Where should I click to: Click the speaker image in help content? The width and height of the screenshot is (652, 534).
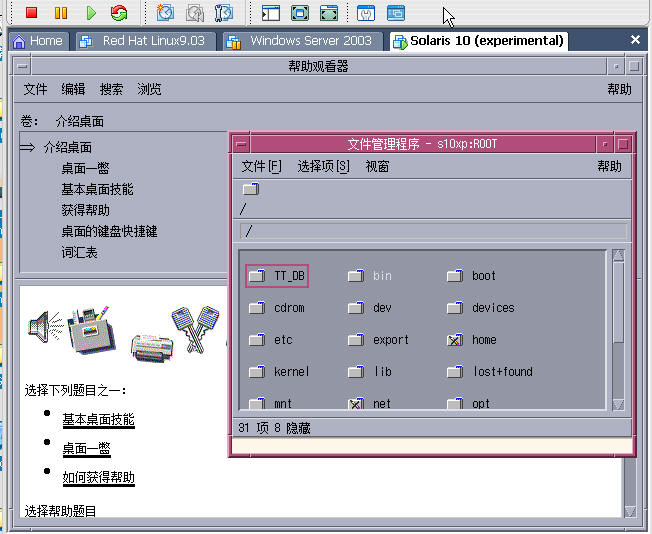[x=45, y=327]
